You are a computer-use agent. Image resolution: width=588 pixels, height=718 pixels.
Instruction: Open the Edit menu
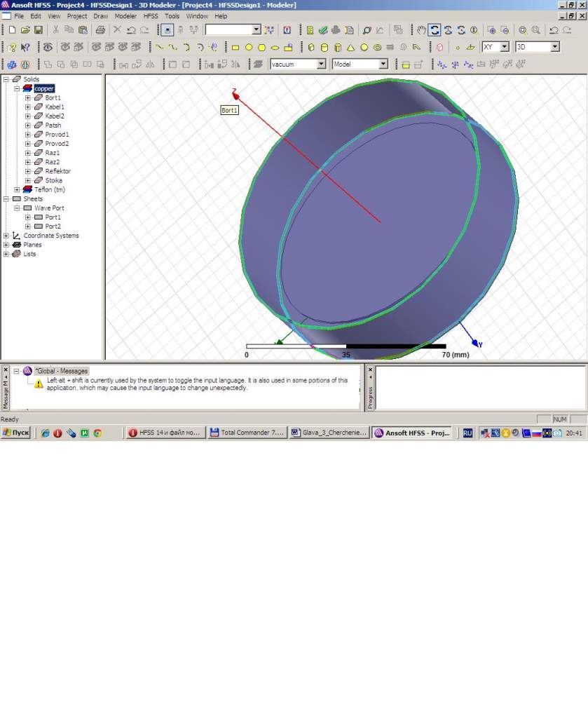pos(36,16)
